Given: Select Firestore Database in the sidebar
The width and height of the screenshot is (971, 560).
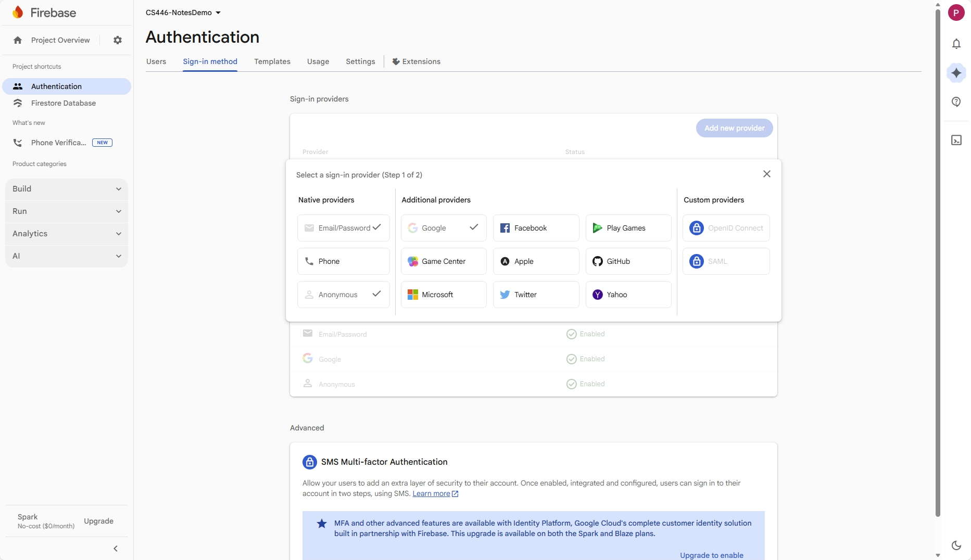Looking at the screenshot, I should pyautogui.click(x=62, y=103).
